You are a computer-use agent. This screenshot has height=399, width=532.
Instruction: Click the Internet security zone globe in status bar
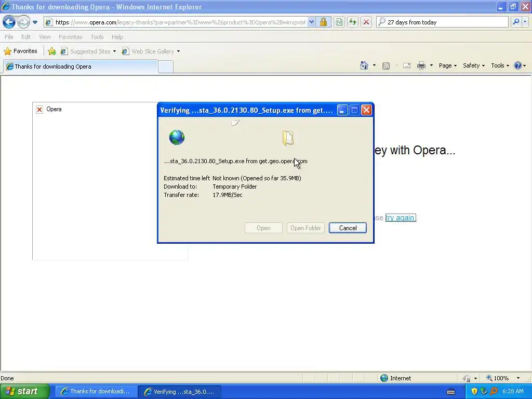point(384,378)
